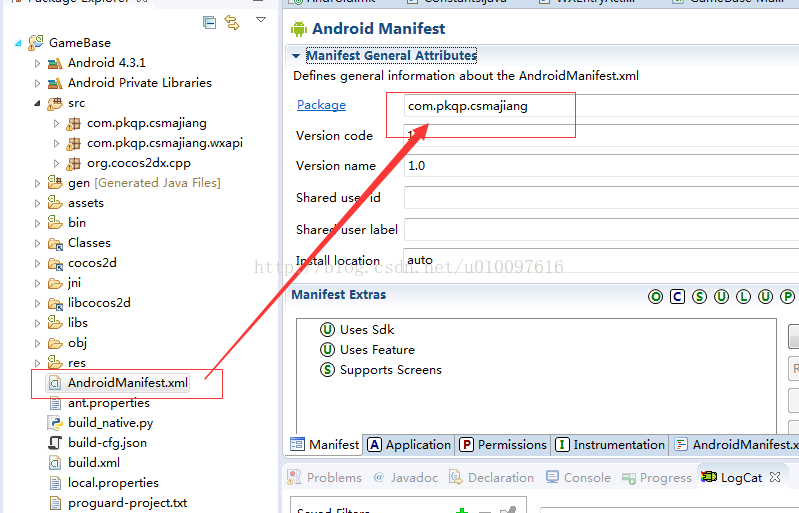799x513 pixels.
Task: Expand Android Private Libraries node
Action: point(37,83)
